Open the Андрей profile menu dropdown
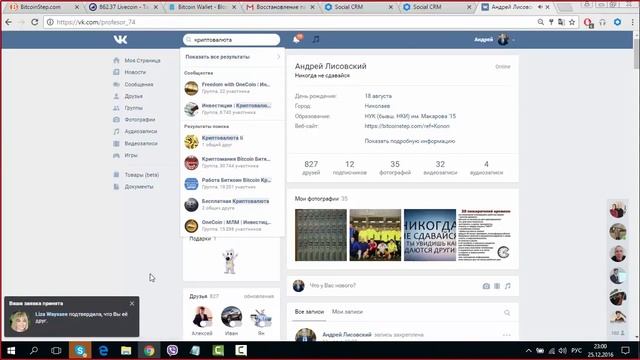Screen dimensions: 640x360 (x=494, y=40)
